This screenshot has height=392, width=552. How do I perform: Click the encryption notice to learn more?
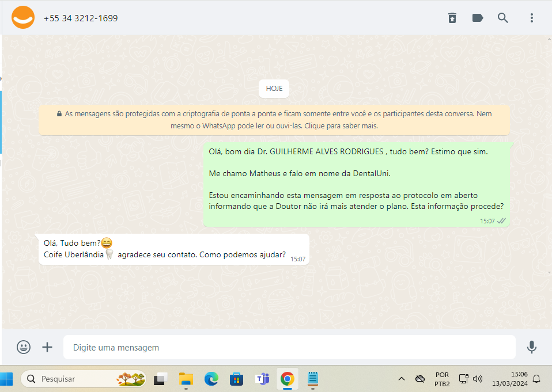point(274,120)
